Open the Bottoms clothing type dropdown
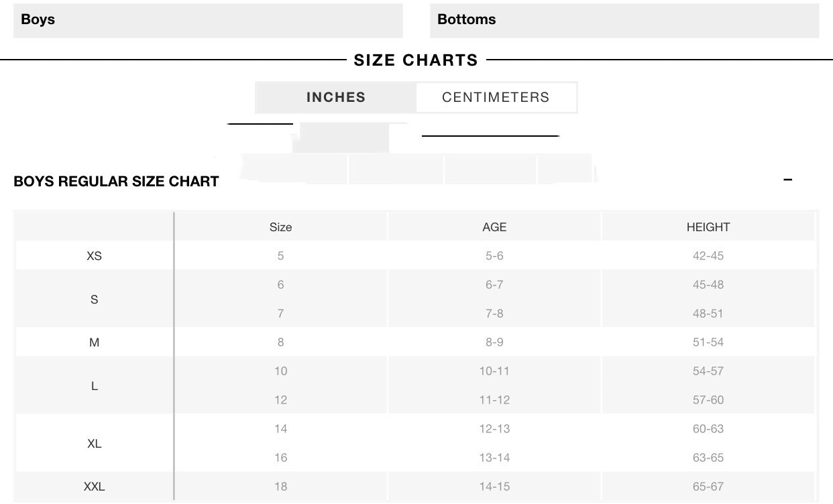 (624, 20)
